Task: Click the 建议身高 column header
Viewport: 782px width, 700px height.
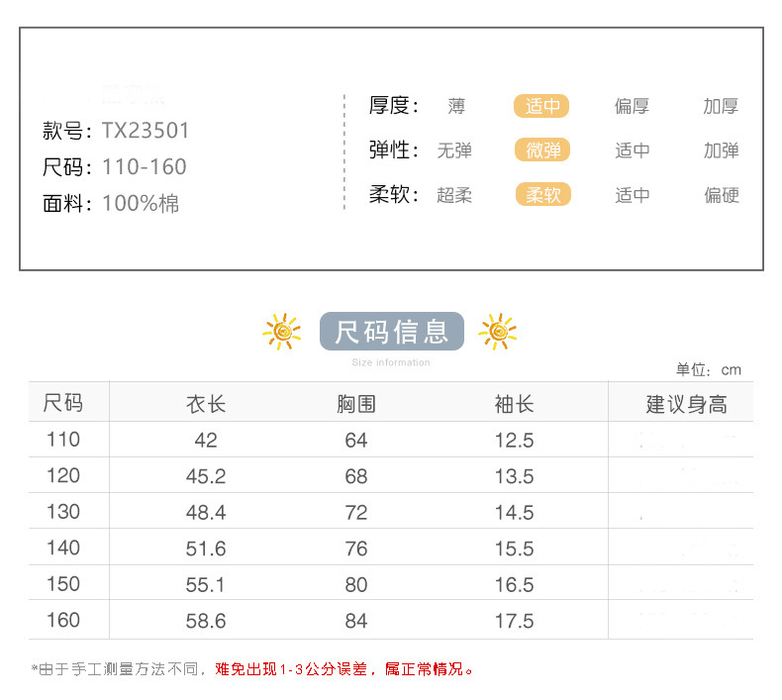Action: 686,404
